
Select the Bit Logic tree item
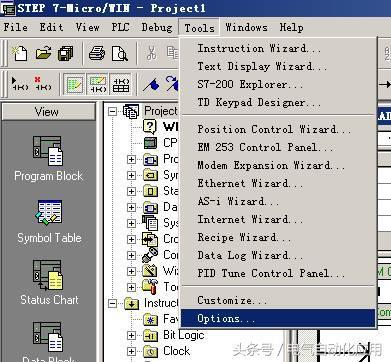[174, 335]
